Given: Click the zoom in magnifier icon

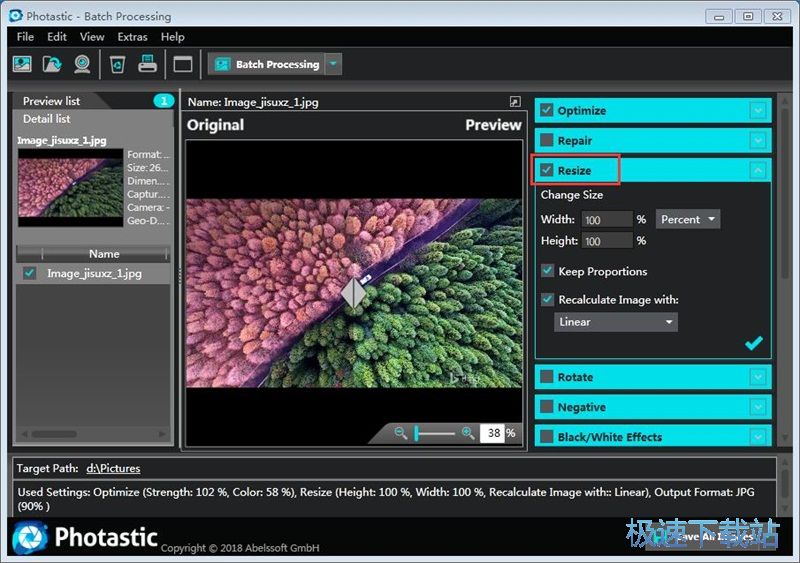Looking at the screenshot, I should click(x=467, y=433).
